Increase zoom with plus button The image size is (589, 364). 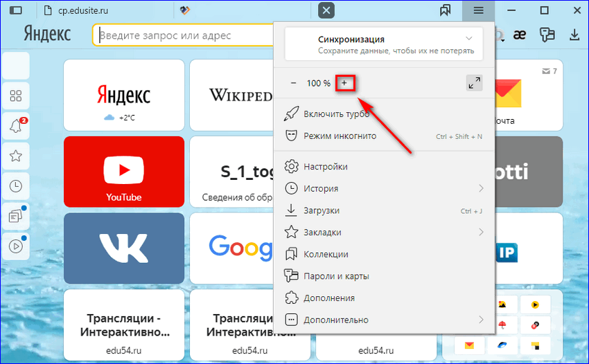pos(344,83)
